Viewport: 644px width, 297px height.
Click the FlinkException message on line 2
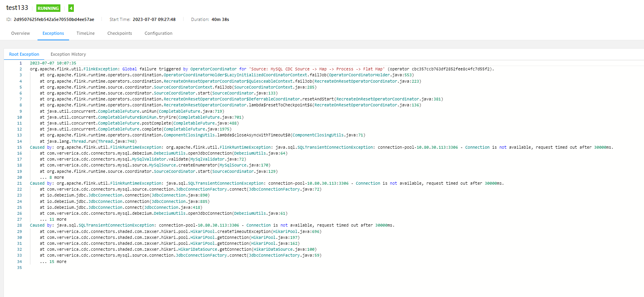point(262,69)
